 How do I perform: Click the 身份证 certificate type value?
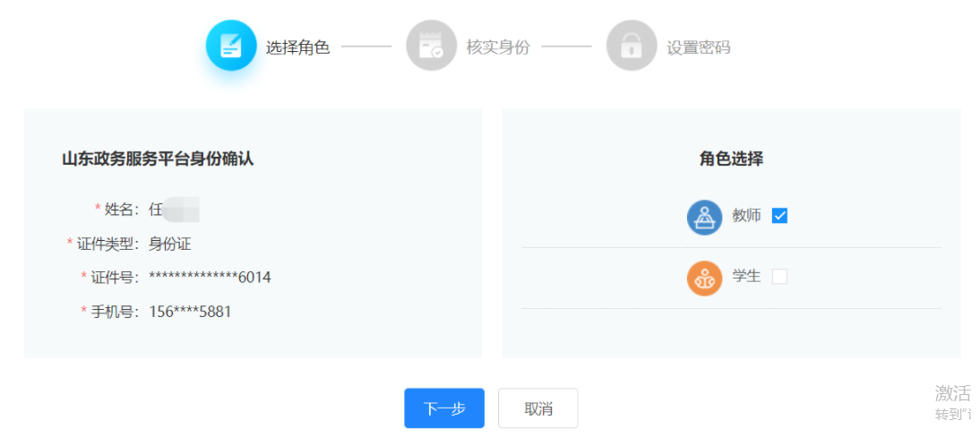170,244
